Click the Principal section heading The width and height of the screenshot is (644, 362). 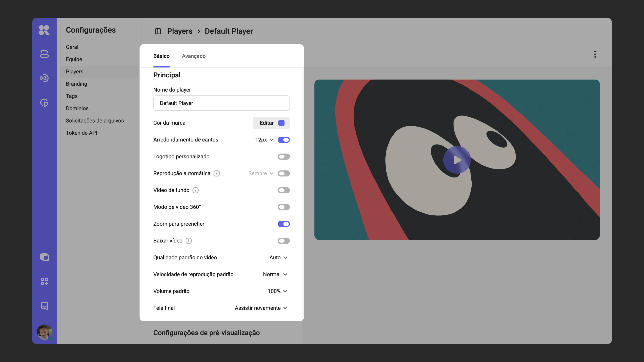point(167,75)
